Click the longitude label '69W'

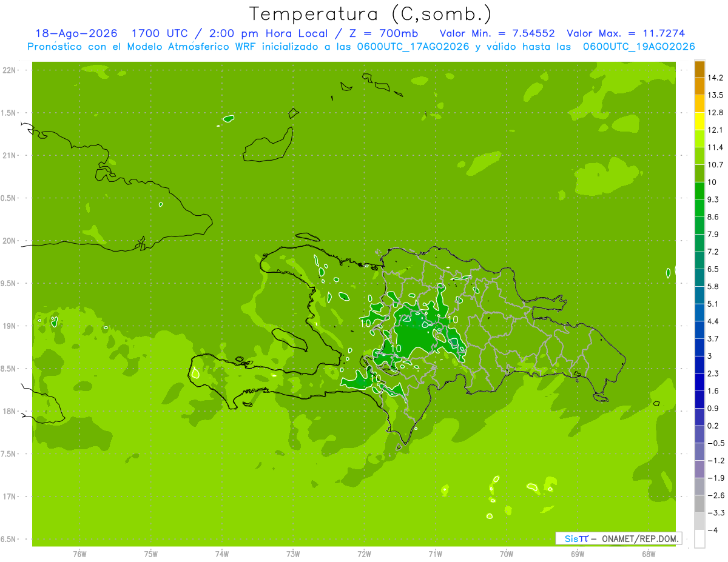578,554
